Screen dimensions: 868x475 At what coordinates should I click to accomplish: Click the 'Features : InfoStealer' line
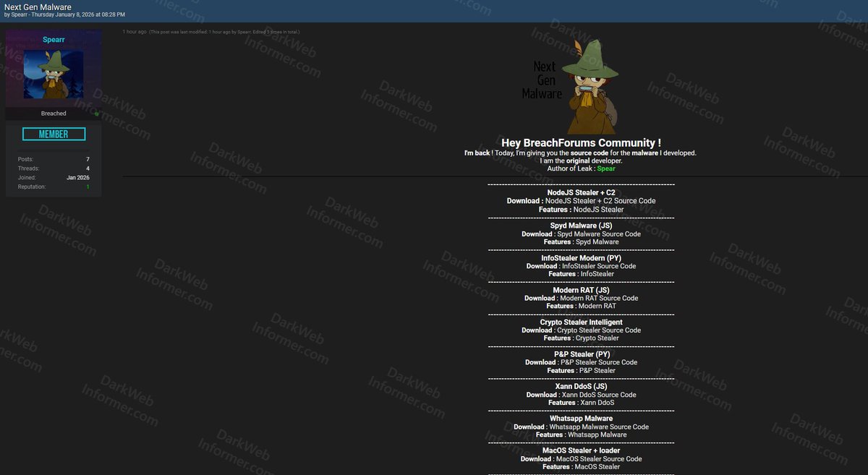tap(581, 274)
